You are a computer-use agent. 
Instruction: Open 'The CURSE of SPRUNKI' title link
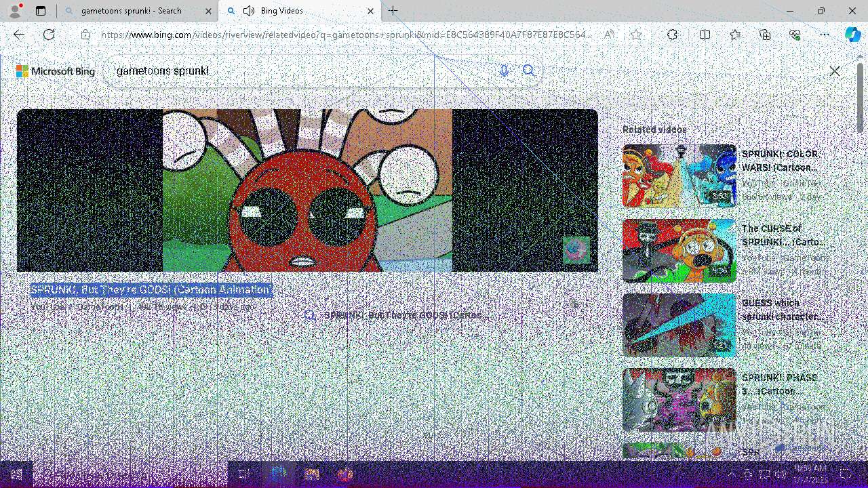pos(783,235)
